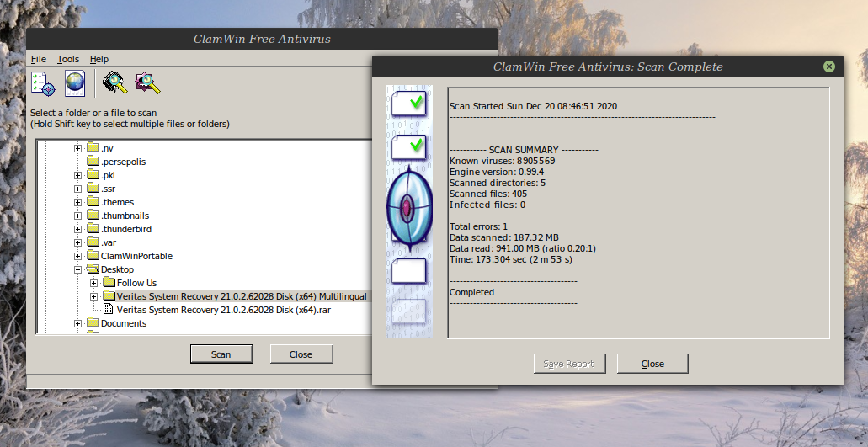The height and width of the screenshot is (447, 868).
Task: Click the Time: 173.304 sec line
Action: pos(511,259)
